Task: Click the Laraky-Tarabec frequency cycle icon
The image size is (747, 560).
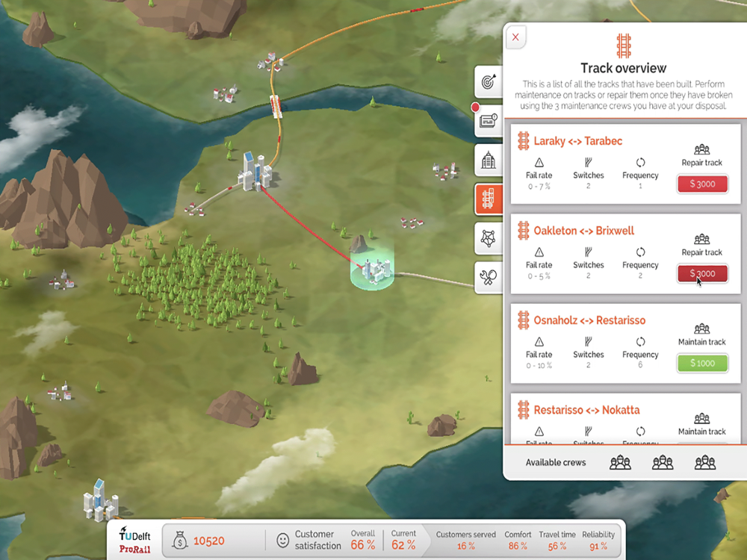Action: (x=640, y=162)
